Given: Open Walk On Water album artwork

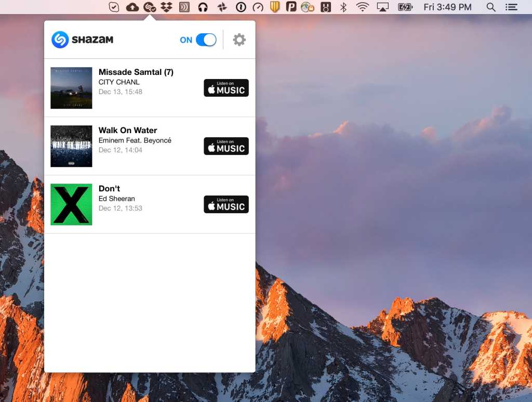Looking at the screenshot, I should click(71, 146).
